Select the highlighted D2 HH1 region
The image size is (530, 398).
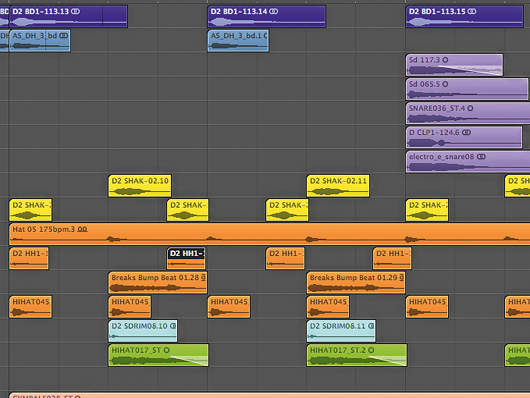click(x=186, y=258)
